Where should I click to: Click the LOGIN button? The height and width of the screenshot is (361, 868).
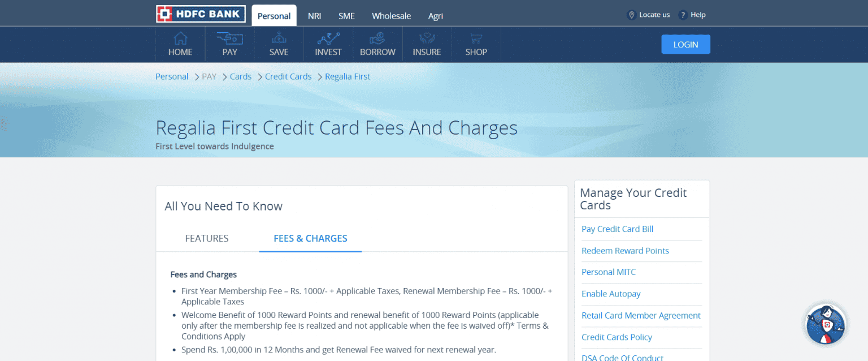pyautogui.click(x=685, y=44)
